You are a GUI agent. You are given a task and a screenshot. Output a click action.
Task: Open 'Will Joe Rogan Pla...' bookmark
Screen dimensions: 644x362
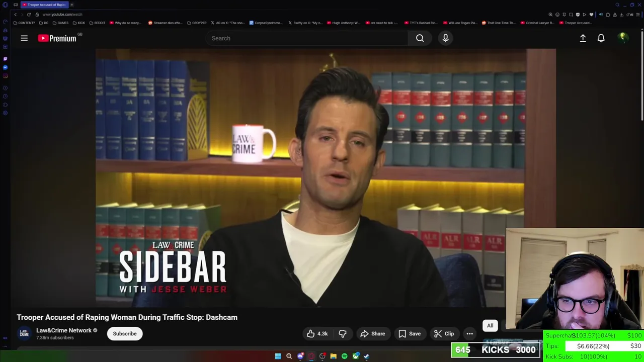460,23
